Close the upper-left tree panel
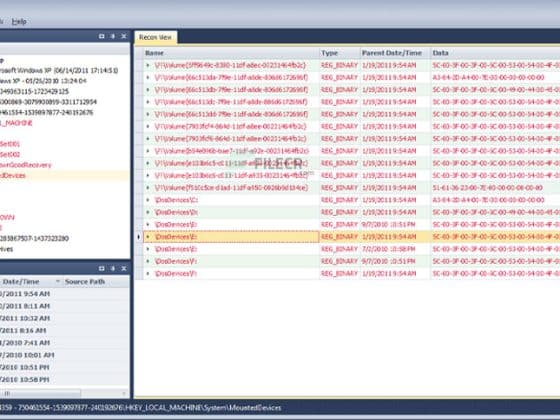This screenshot has width=560, height=420. click(124, 36)
